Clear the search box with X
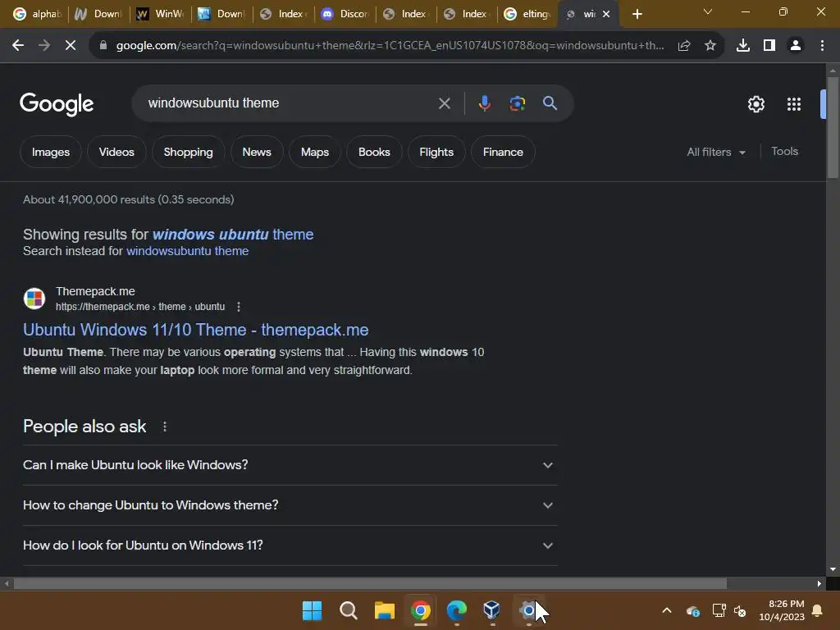Screen dimensions: 840x630 (x=444, y=103)
